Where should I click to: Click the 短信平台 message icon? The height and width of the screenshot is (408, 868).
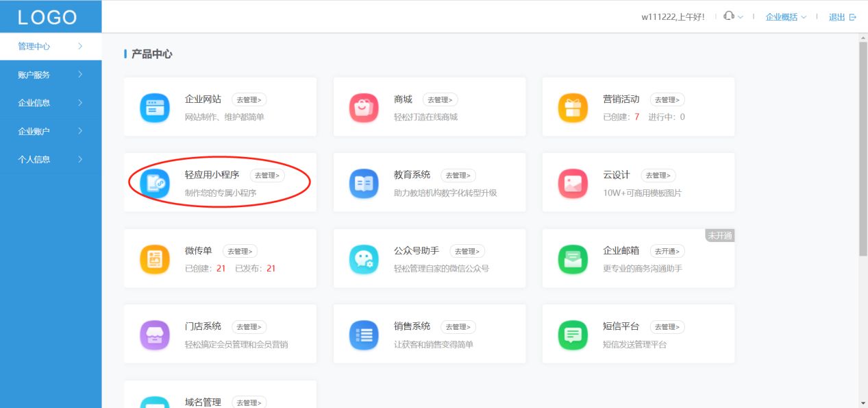573,335
